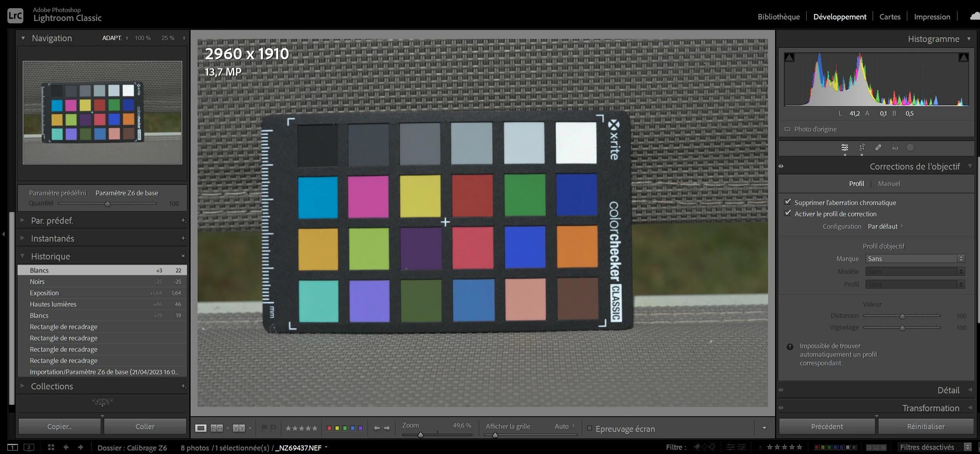Expand the Collections panel
This screenshot has width=980, height=454.
pos(52,386)
